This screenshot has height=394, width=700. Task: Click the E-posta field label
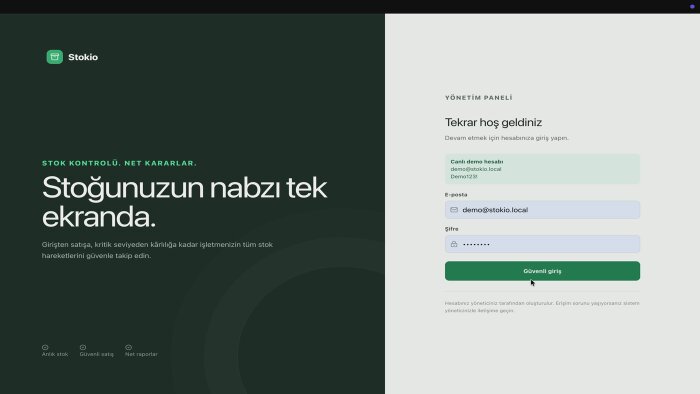pos(456,195)
